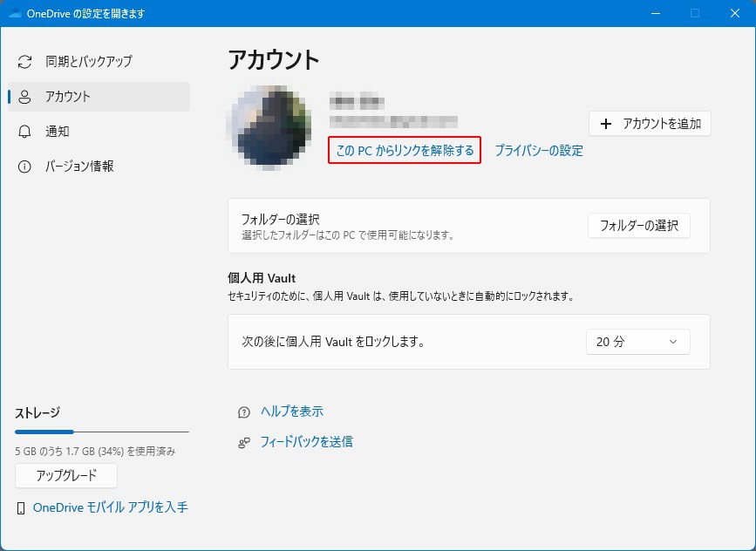Click the mobile phone icon near storage
The height and width of the screenshot is (551, 756).
21,507
